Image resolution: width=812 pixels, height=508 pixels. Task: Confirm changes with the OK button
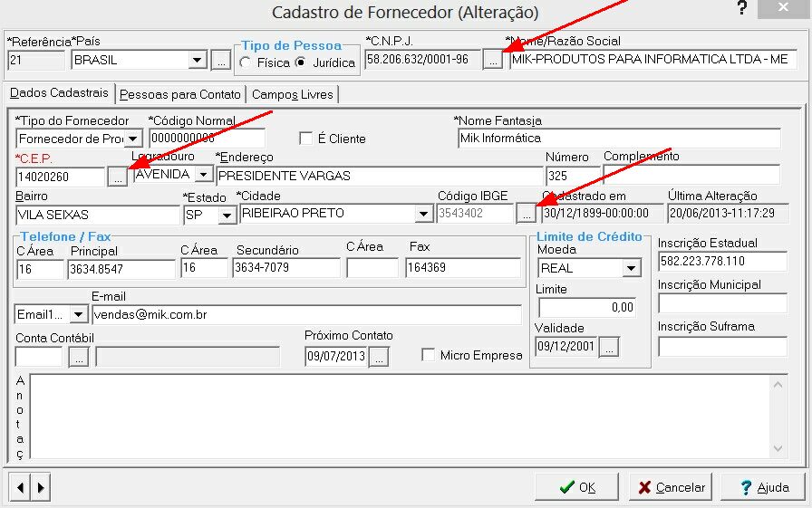pyautogui.click(x=576, y=487)
